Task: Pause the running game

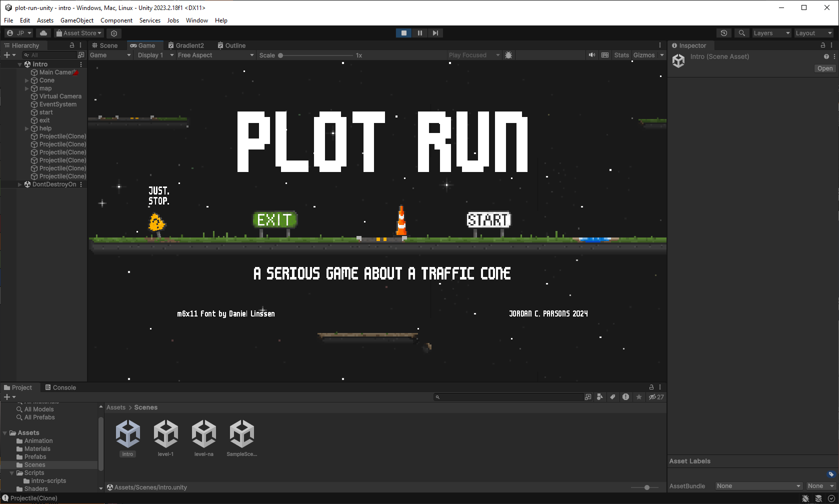Action: tap(419, 33)
